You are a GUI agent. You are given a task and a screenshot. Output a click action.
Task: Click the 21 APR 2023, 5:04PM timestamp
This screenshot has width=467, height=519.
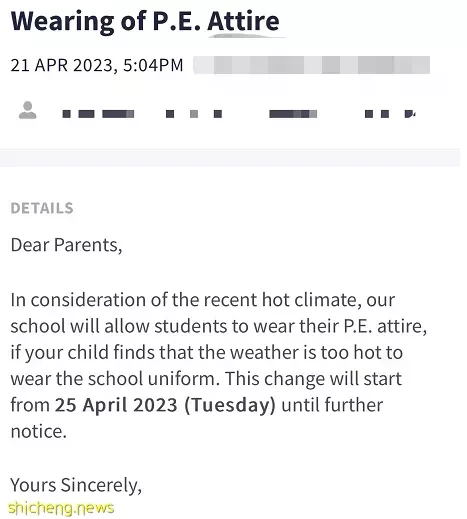point(97,65)
